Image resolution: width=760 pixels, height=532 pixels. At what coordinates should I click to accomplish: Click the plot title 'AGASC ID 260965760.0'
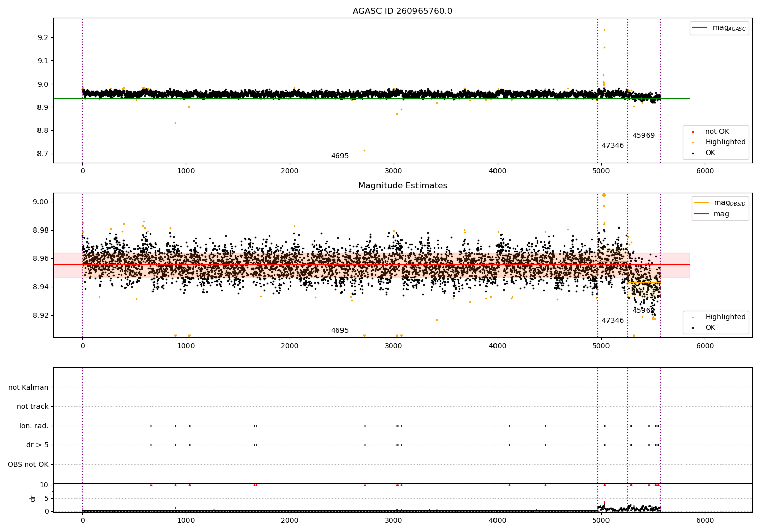tap(402, 11)
